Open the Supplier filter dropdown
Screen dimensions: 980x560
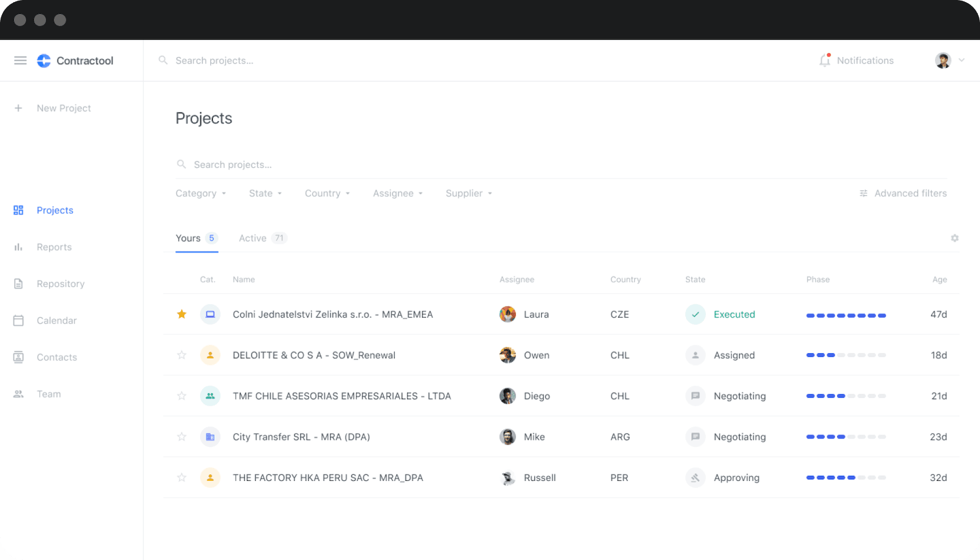pyautogui.click(x=469, y=193)
